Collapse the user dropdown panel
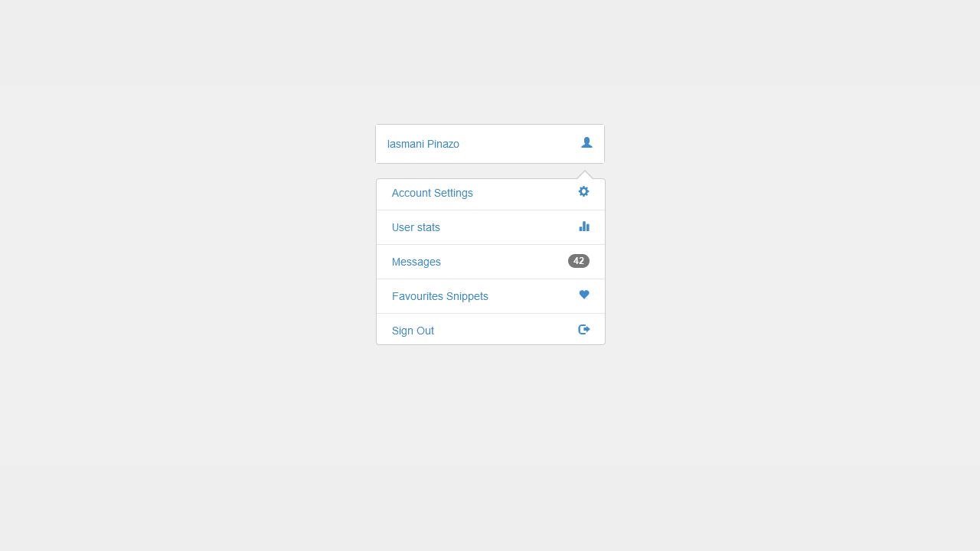 click(x=490, y=144)
